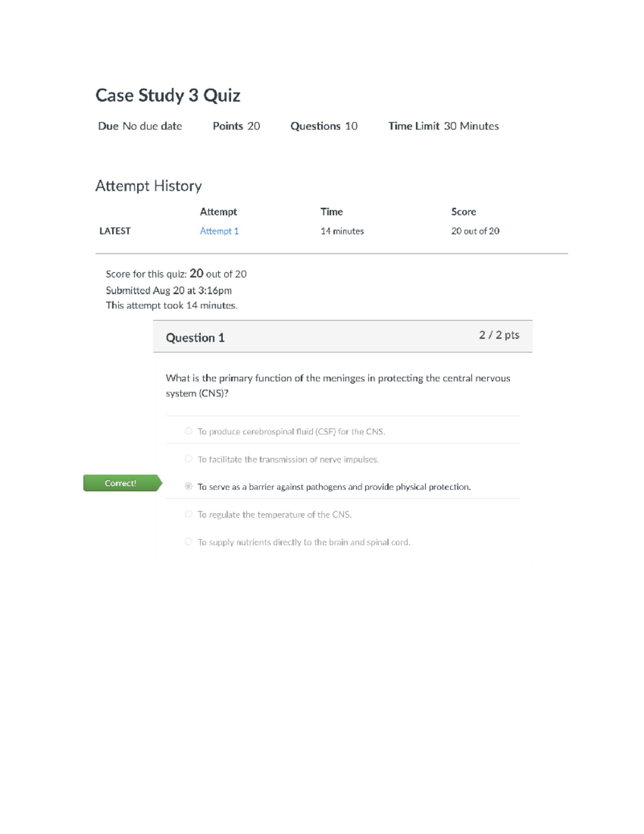Click the 14 minutes table cell
The width and height of the screenshot is (644, 834).
tap(342, 231)
